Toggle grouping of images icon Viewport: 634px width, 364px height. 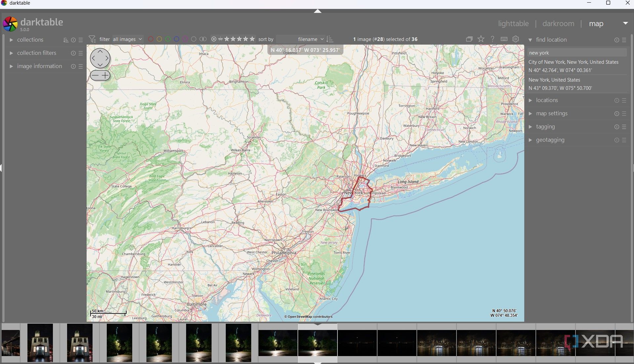coord(469,39)
